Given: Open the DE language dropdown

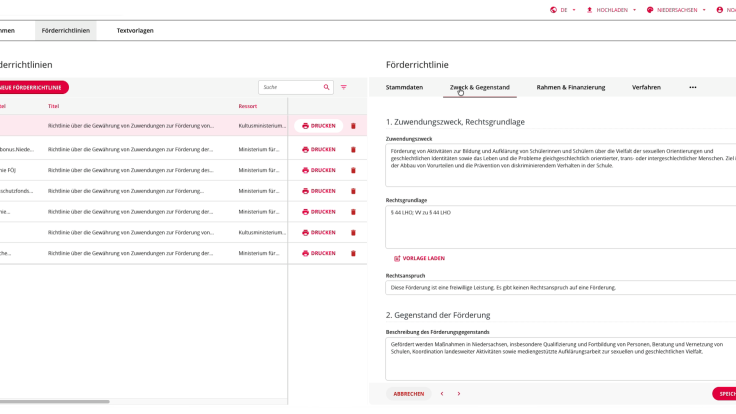Looking at the screenshot, I should point(563,10).
